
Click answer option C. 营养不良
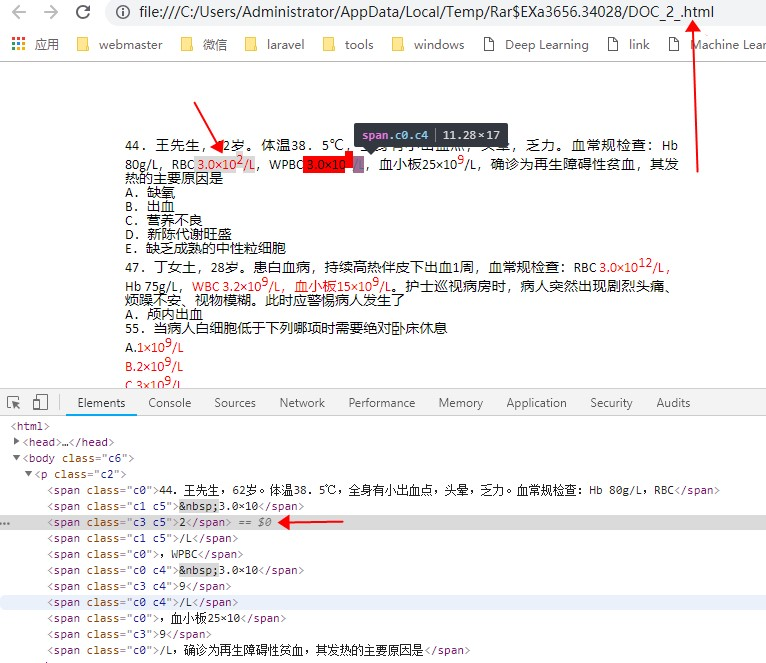(x=164, y=220)
